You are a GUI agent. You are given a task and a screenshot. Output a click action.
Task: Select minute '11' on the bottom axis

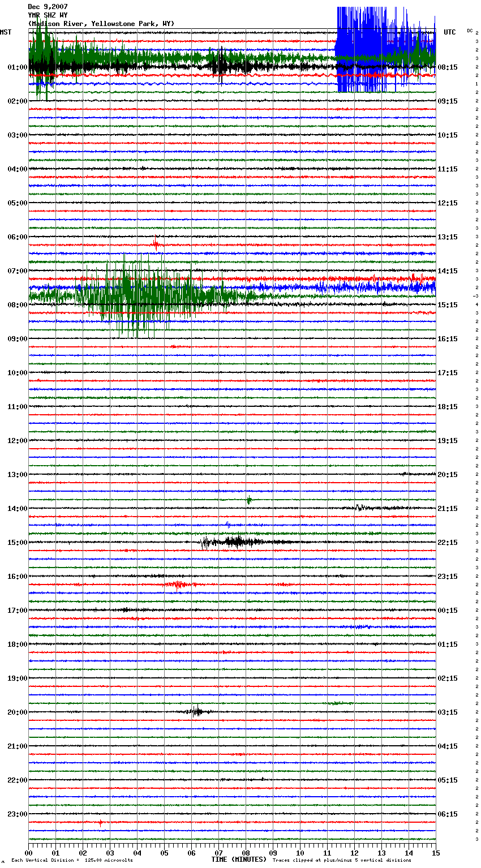click(327, 853)
